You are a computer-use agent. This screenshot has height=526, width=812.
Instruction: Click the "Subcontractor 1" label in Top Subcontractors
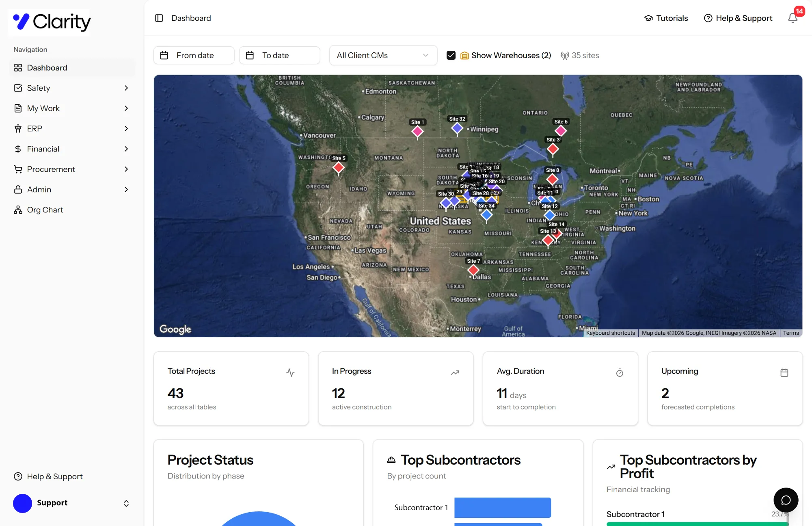point(421,508)
